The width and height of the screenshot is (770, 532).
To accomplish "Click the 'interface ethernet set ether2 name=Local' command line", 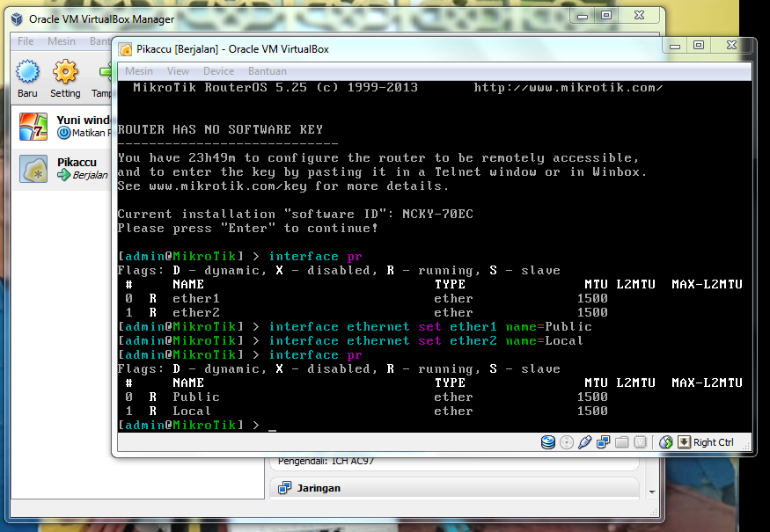I will pyautogui.click(x=350, y=340).
